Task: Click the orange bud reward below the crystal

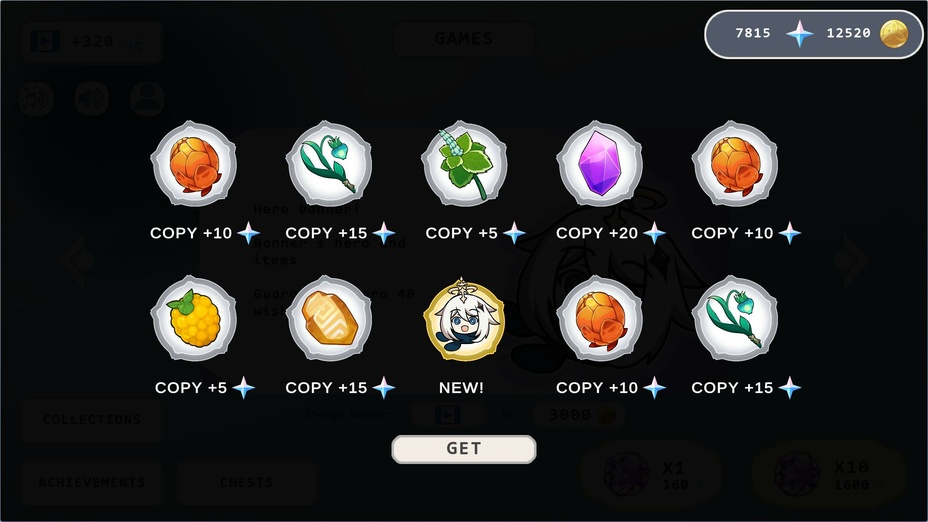Action: 600,319
